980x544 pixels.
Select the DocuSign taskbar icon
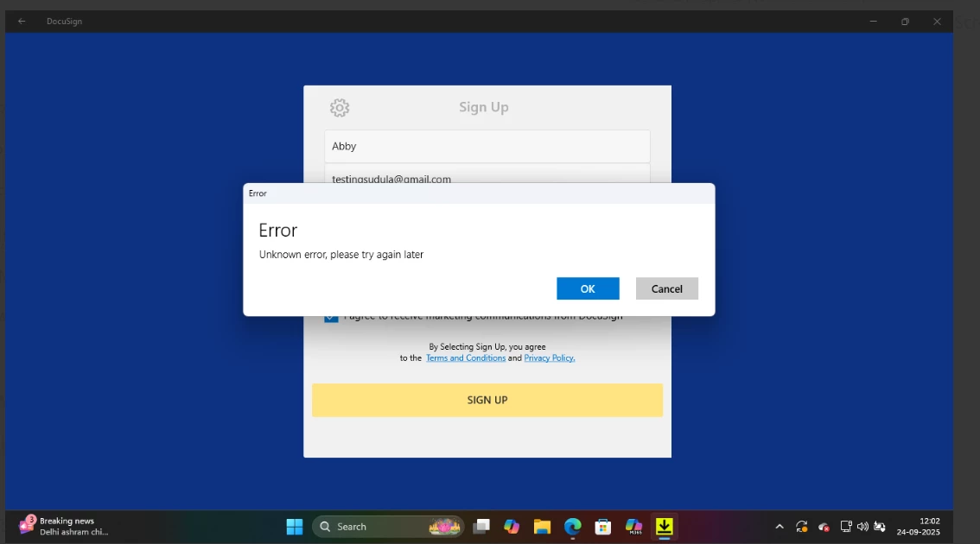coord(664,527)
